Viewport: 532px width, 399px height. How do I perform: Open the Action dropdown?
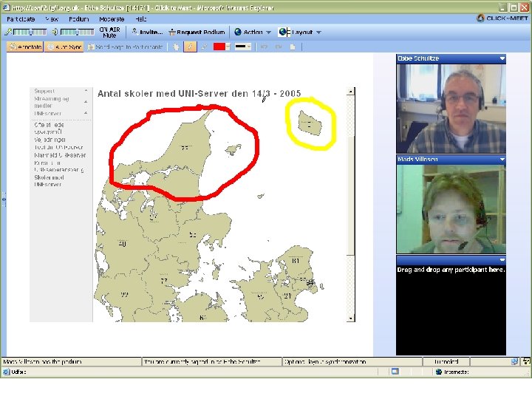click(253, 33)
